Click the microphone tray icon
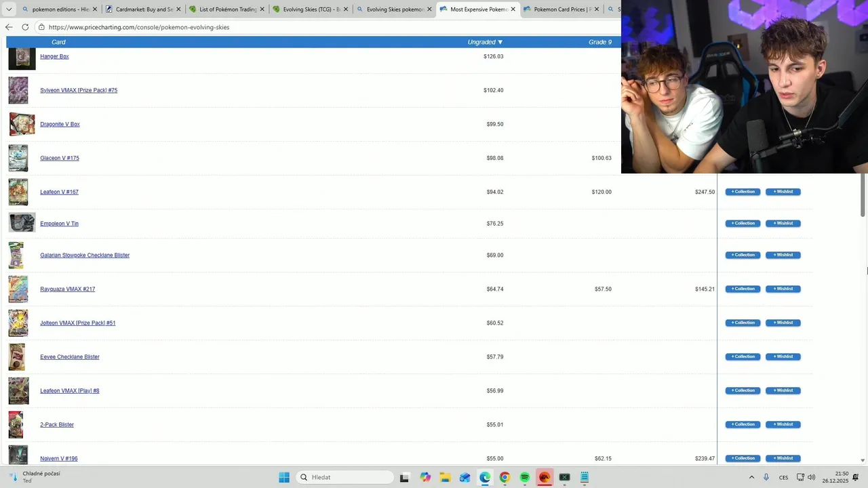The image size is (868, 488). 766,477
